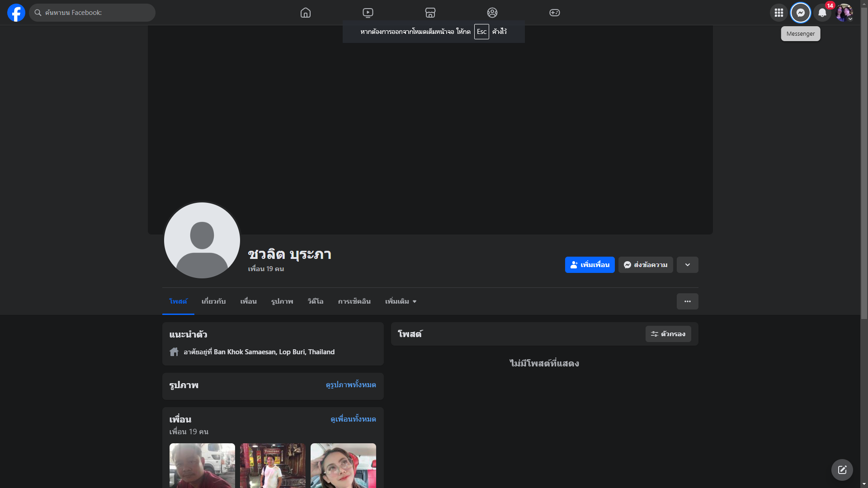Open the notifications bell with 14 badge
The image size is (868, 488).
(x=822, y=13)
